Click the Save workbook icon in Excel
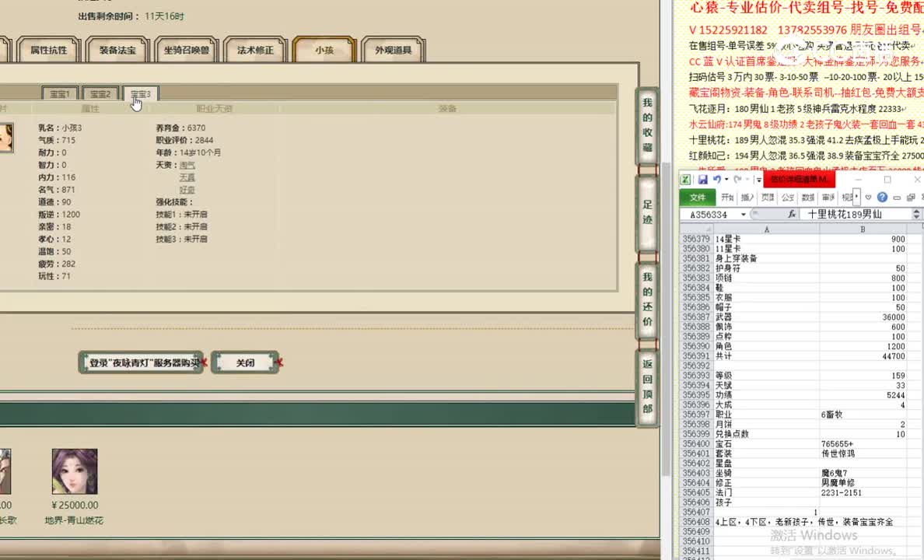 (702, 179)
